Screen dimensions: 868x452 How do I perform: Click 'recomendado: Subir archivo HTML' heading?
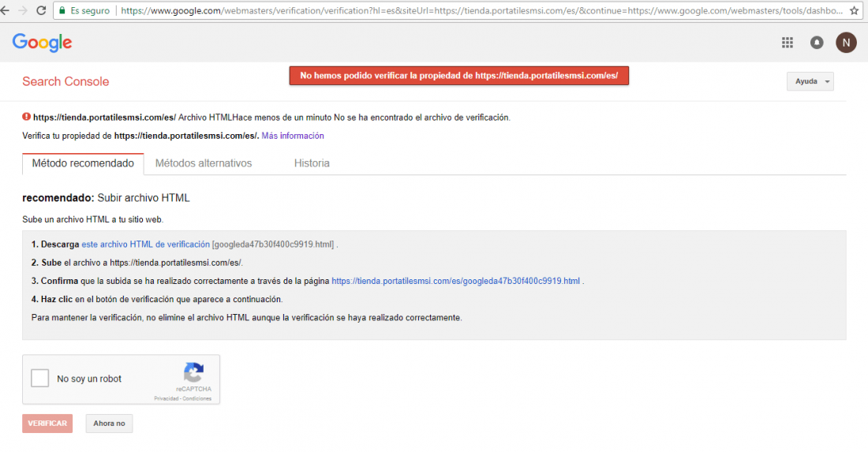click(x=106, y=197)
